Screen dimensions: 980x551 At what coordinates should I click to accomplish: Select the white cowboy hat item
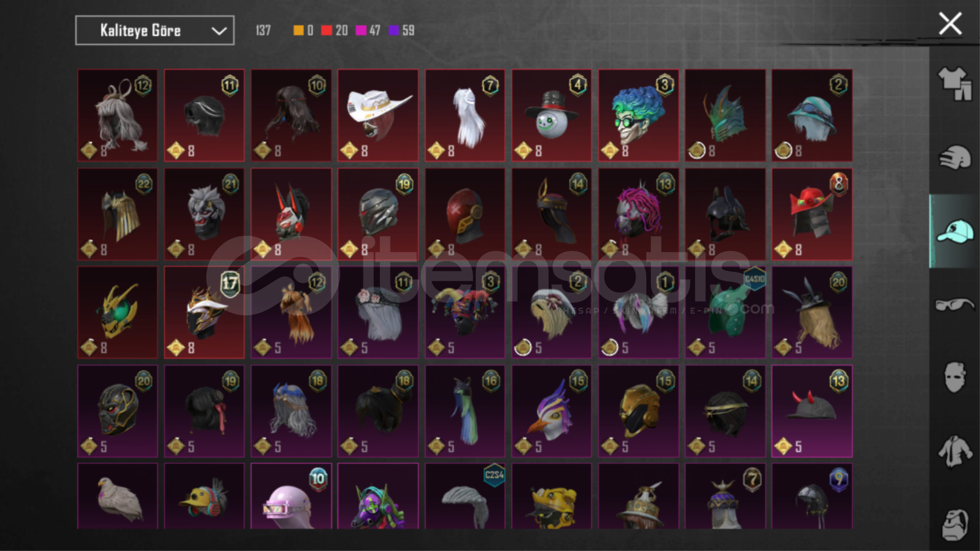378,115
